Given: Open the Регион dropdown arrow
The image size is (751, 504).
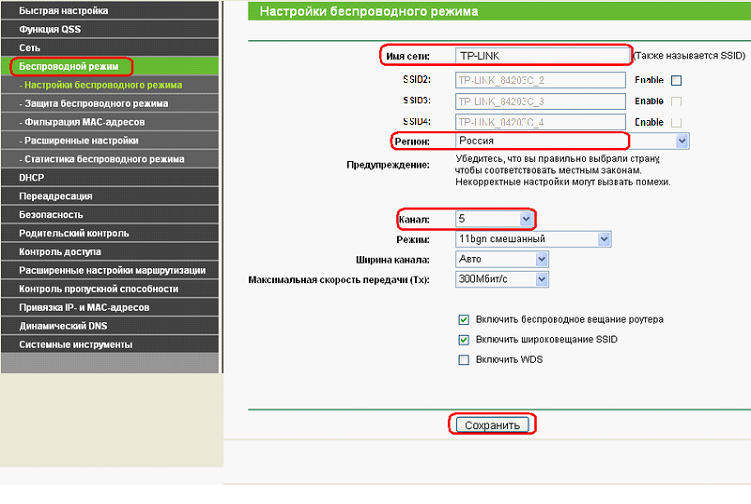Looking at the screenshot, I should tap(682, 141).
